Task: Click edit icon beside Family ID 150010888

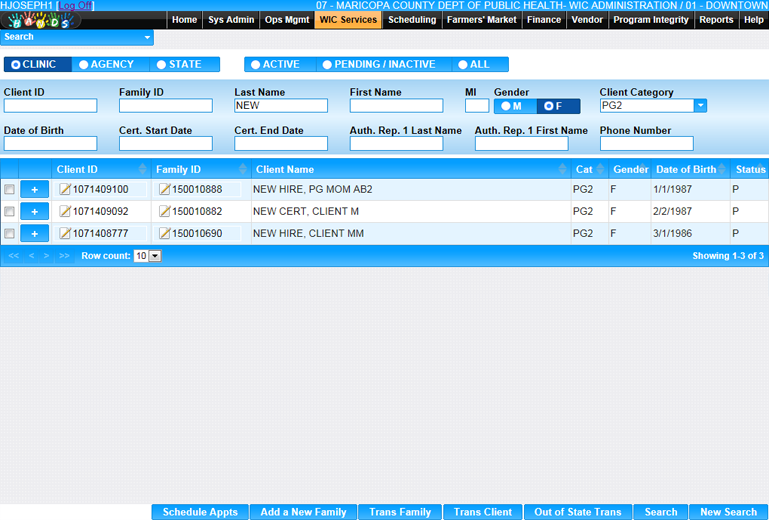Action: [x=165, y=189]
